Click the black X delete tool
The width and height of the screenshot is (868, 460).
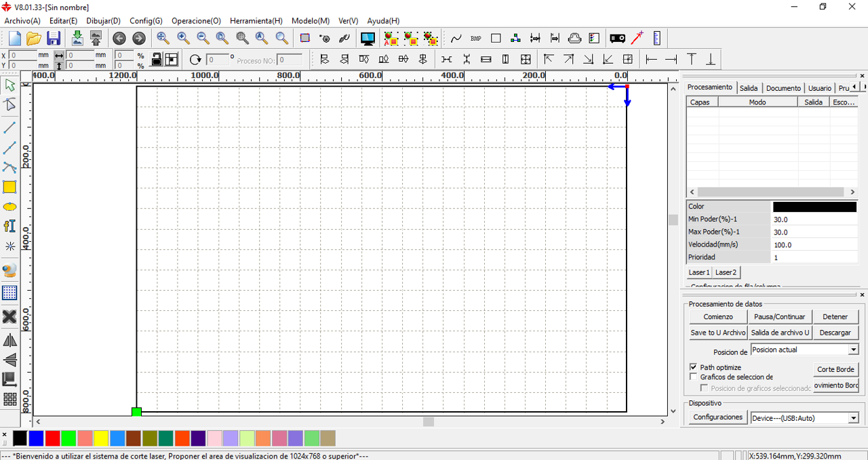[x=9, y=316]
